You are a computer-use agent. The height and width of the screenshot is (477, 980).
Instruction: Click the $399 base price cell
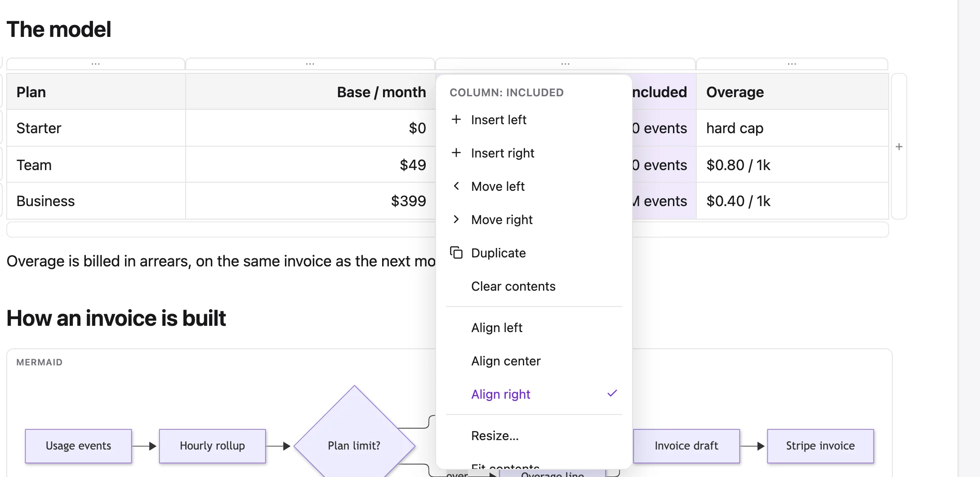click(311, 201)
